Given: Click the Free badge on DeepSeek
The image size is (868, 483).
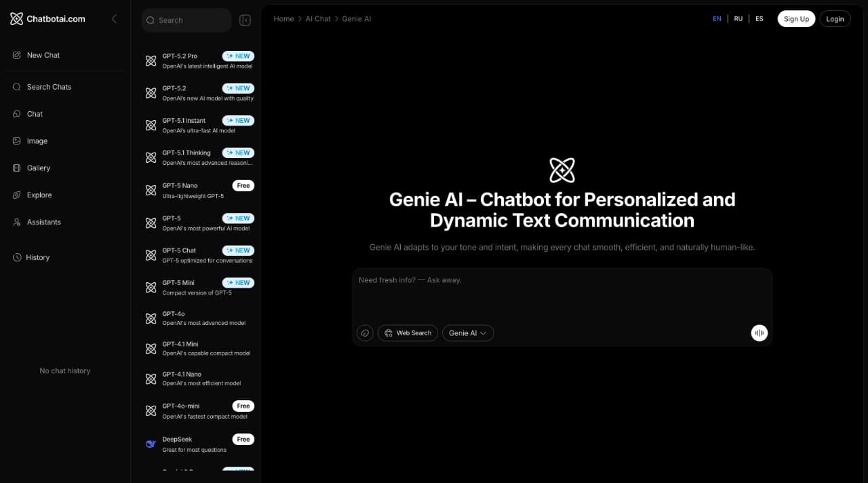Looking at the screenshot, I should coord(243,439).
